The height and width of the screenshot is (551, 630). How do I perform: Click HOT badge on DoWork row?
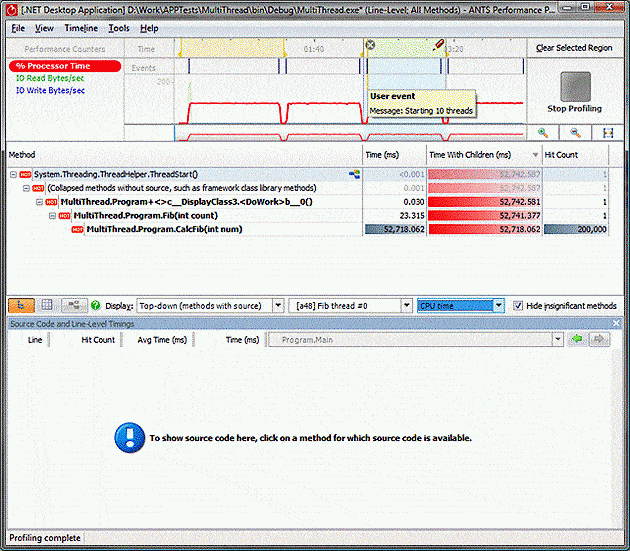coord(51,202)
